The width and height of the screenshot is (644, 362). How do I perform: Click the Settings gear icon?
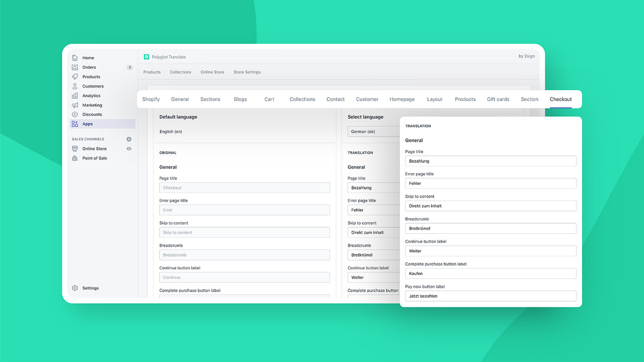75,288
